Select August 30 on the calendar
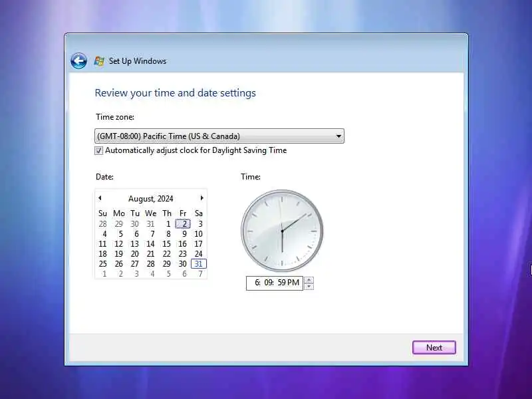The image size is (532, 399). coord(182,263)
